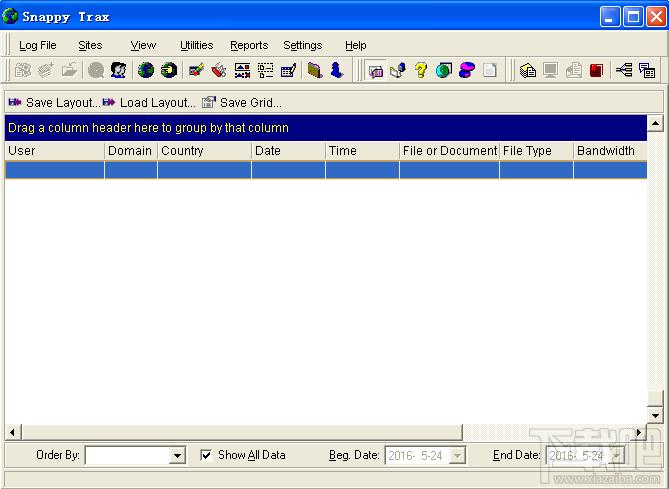669x489 pixels.
Task: Click the yellow question mark icon
Action: (421, 70)
